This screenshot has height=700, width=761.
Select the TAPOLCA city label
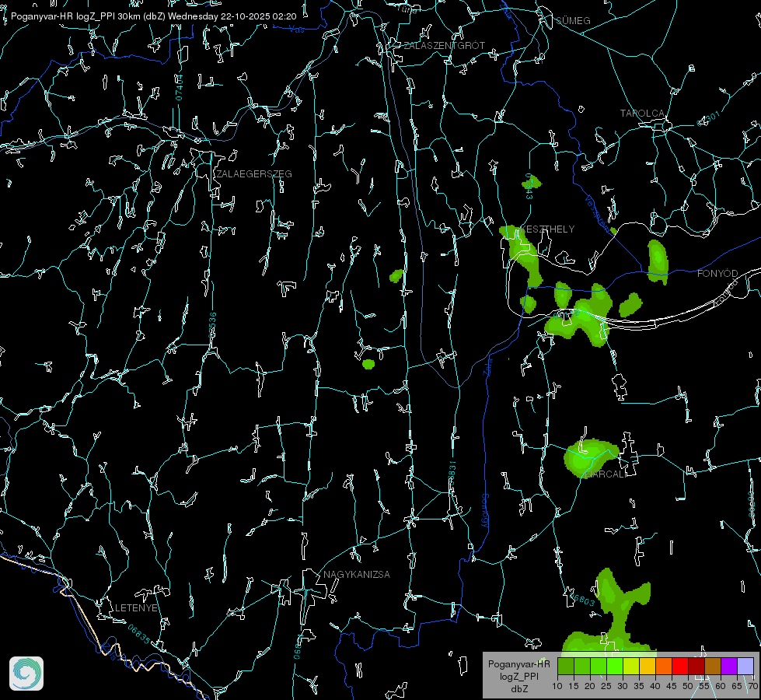pos(643,114)
